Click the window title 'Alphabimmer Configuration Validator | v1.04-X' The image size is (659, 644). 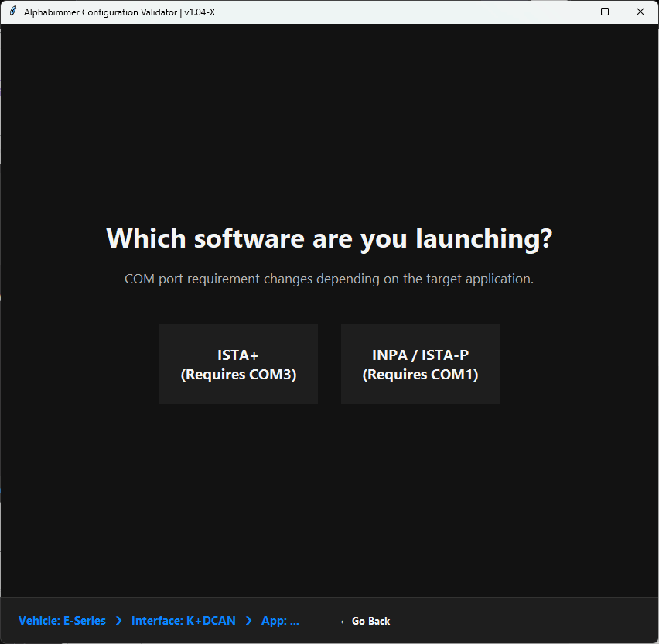[x=119, y=12]
